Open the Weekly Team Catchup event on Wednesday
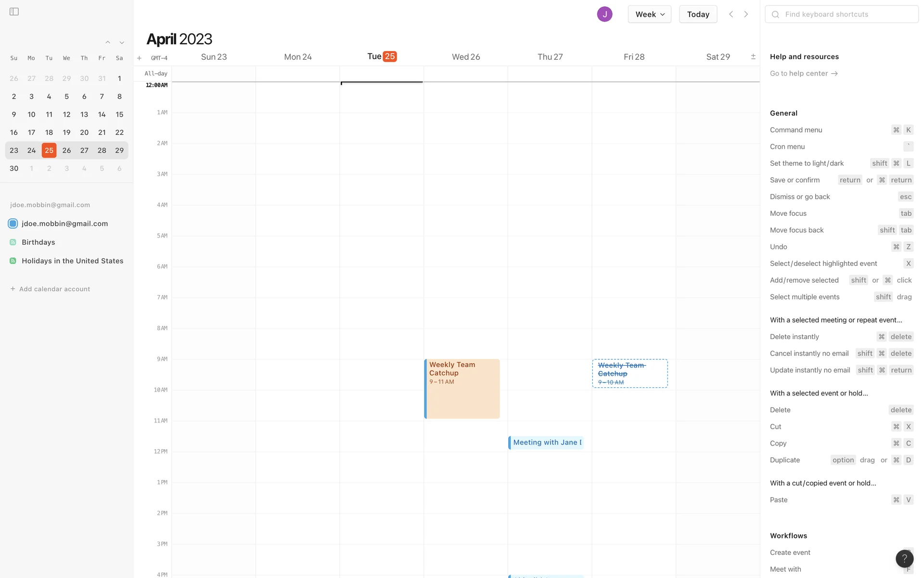Screen dimensions: 924x578 tap(462, 389)
